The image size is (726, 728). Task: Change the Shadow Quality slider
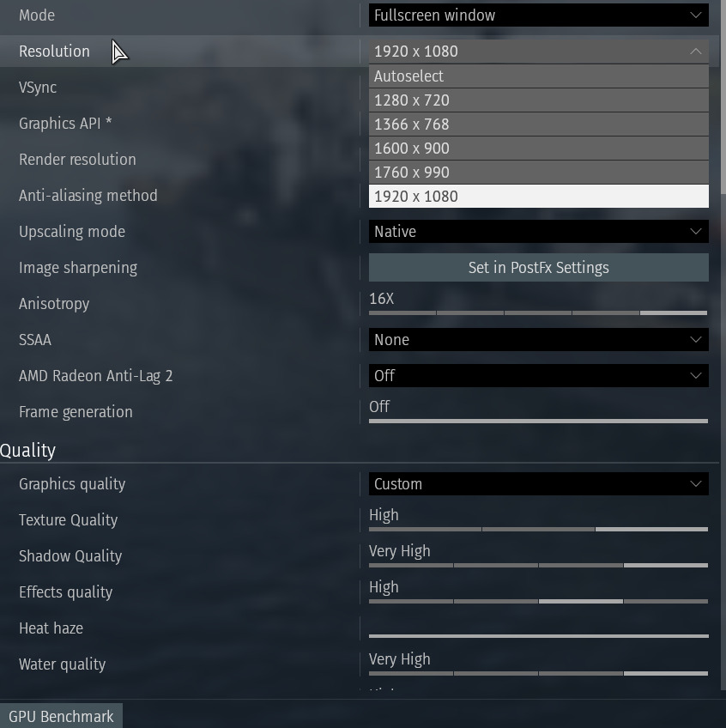(538, 565)
